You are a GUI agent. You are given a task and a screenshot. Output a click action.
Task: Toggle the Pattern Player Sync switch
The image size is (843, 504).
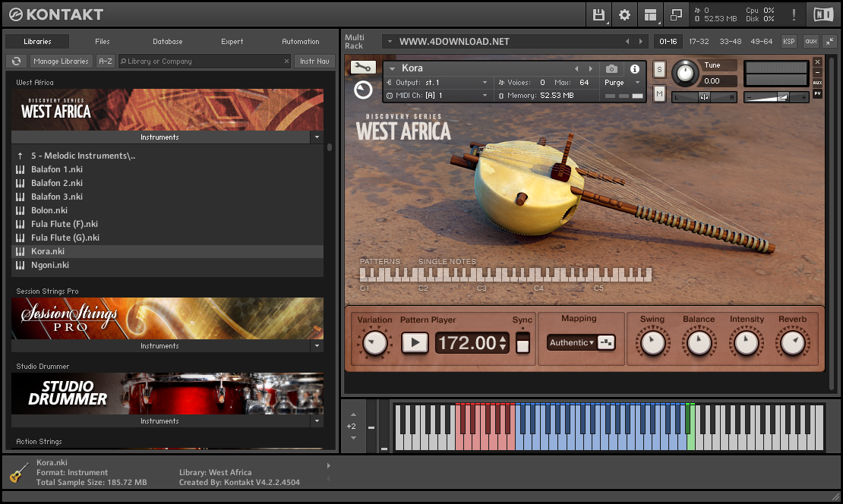pyautogui.click(x=523, y=342)
